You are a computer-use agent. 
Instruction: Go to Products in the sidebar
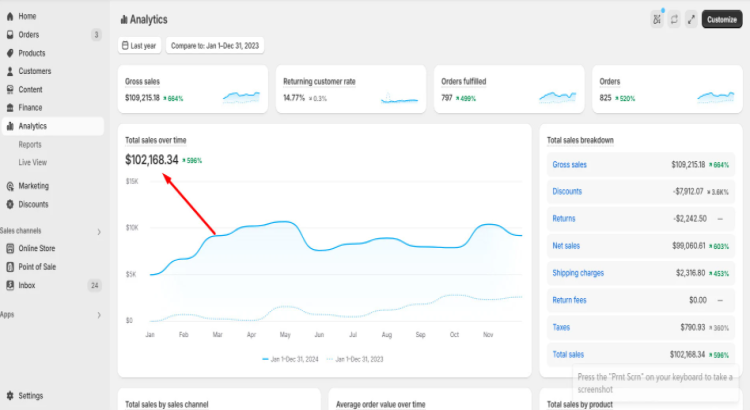point(32,53)
